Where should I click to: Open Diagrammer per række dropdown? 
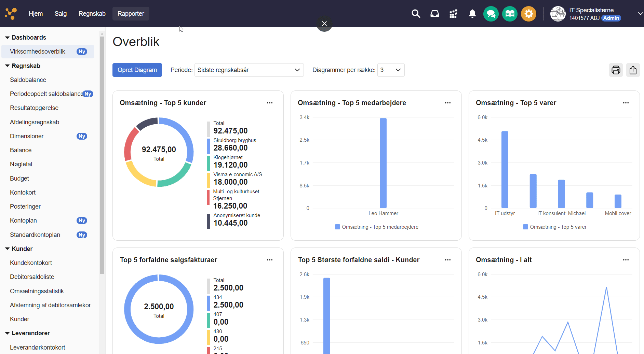point(391,70)
